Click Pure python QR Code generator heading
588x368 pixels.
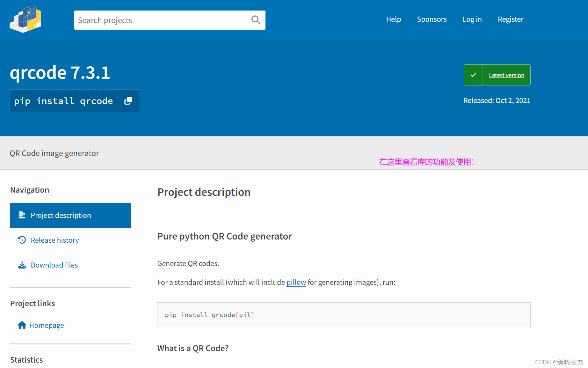point(224,236)
